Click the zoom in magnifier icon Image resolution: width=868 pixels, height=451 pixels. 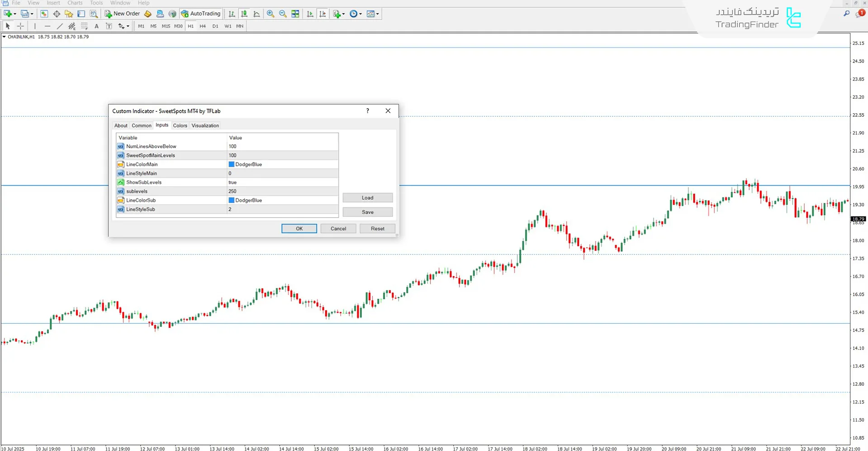(270, 14)
